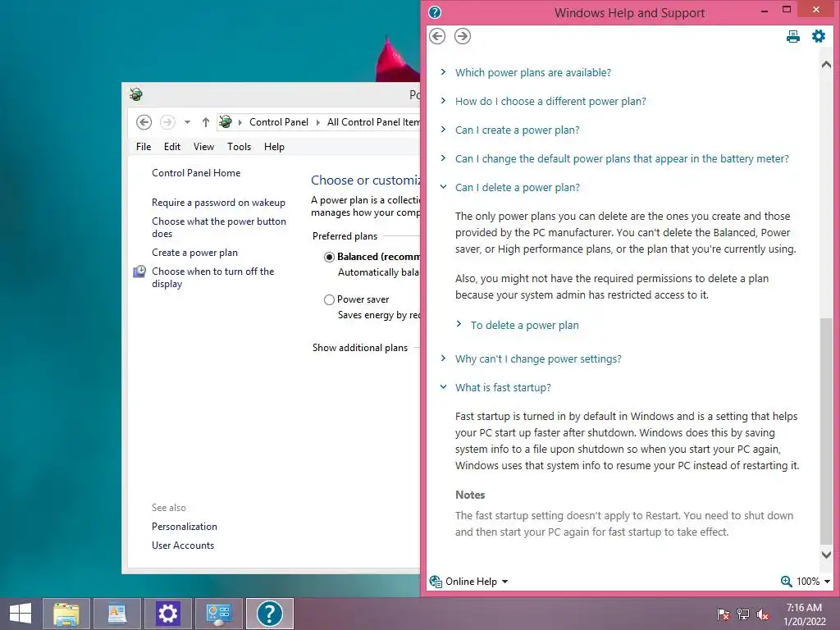Image resolution: width=840 pixels, height=630 pixels.
Task: Go back in Power Options window
Action: [x=144, y=122]
